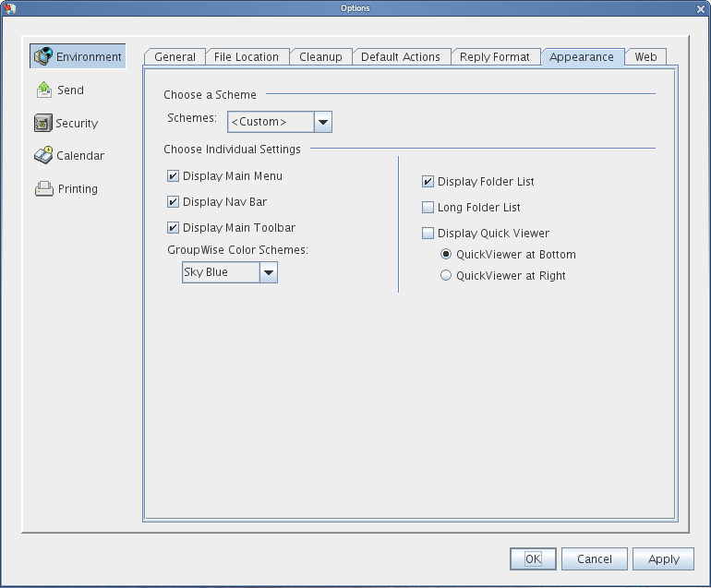
Task: Uncheck Display Nav Bar
Action: [x=173, y=202]
